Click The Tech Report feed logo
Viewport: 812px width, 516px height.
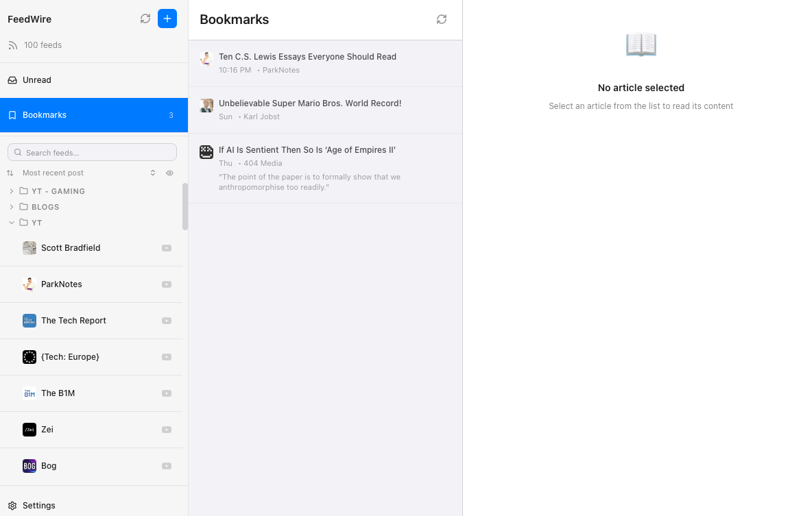point(29,321)
